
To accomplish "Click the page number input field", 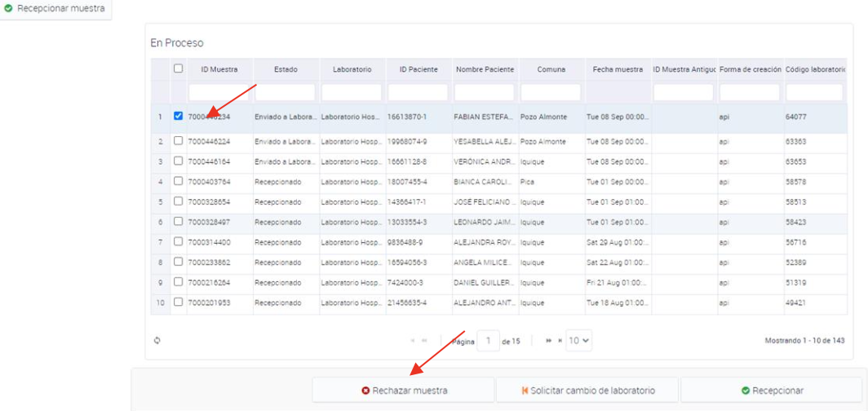I will point(488,341).
